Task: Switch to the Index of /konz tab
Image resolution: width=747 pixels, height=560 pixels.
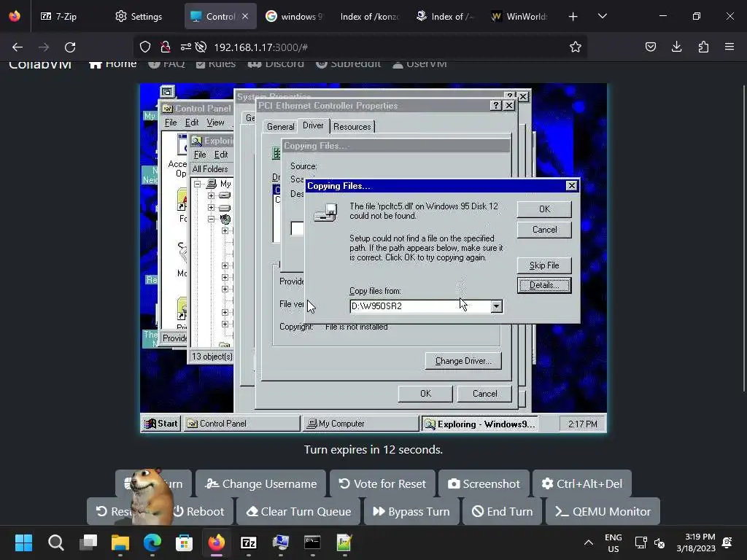Action: [370, 17]
